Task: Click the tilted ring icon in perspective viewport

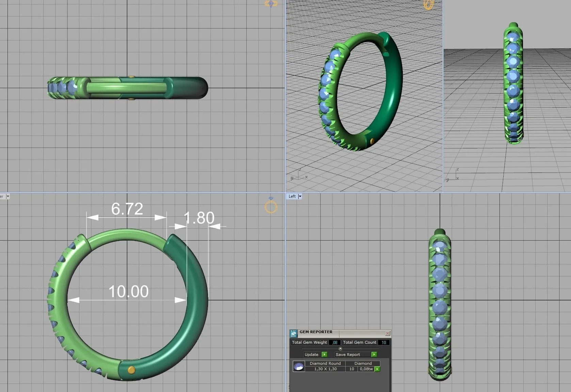Action: tap(428, 4)
